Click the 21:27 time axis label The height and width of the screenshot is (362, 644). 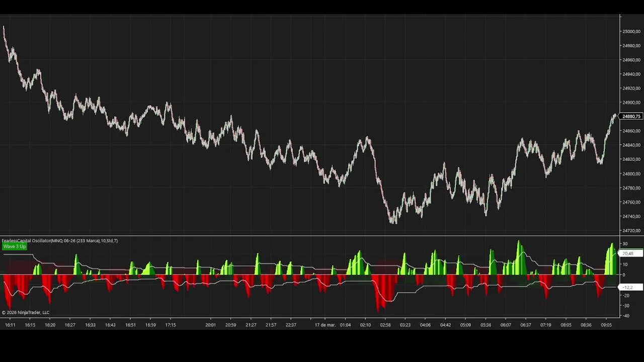[251, 325]
